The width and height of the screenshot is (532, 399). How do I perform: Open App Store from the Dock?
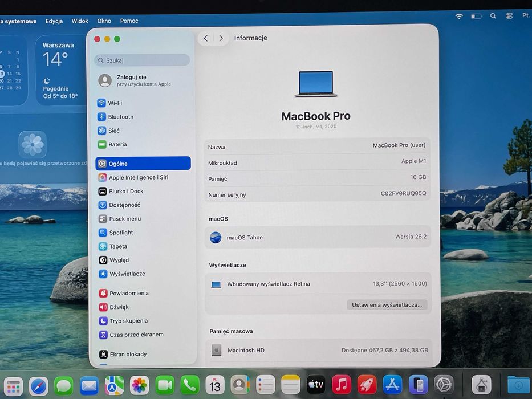point(392,385)
